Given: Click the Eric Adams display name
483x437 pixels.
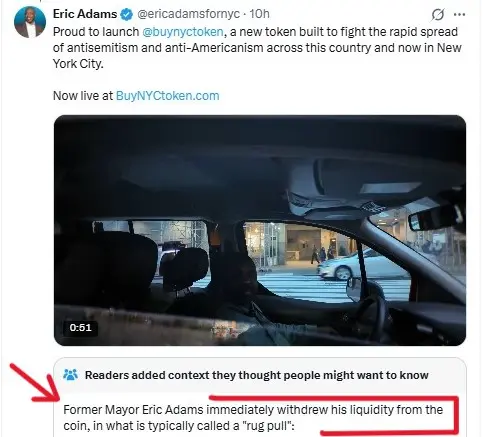Looking at the screenshot, I should pos(85,14).
